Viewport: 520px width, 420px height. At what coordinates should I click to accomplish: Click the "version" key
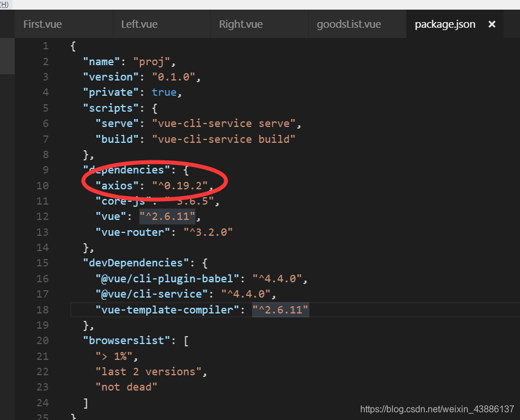pyautogui.click(x=111, y=77)
